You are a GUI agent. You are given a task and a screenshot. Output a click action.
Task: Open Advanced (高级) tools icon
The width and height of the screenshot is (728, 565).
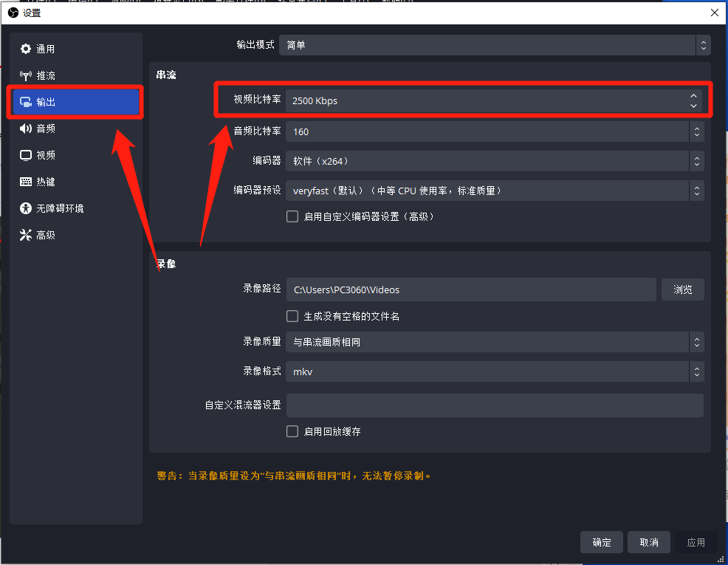[x=26, y=235]
